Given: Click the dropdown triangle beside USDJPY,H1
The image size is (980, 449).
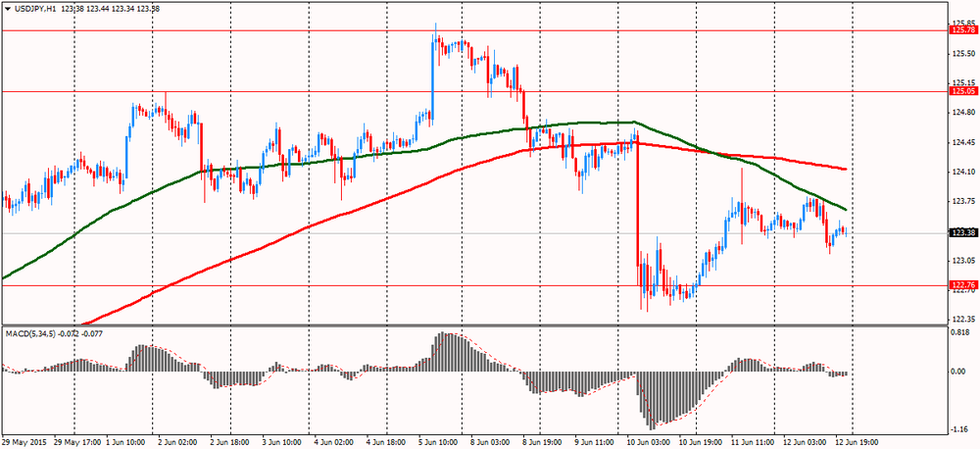Looking at the screenshot, I should tap(8, 9).
